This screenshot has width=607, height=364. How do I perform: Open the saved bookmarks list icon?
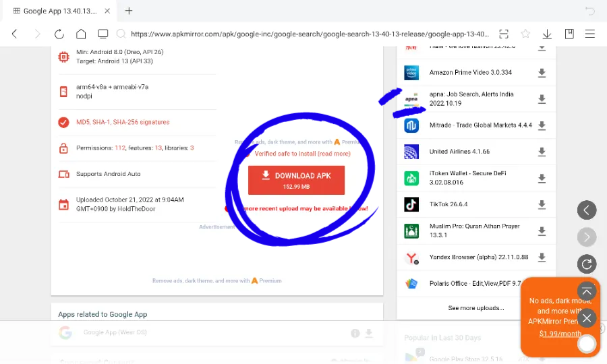[x=569, y=34]
